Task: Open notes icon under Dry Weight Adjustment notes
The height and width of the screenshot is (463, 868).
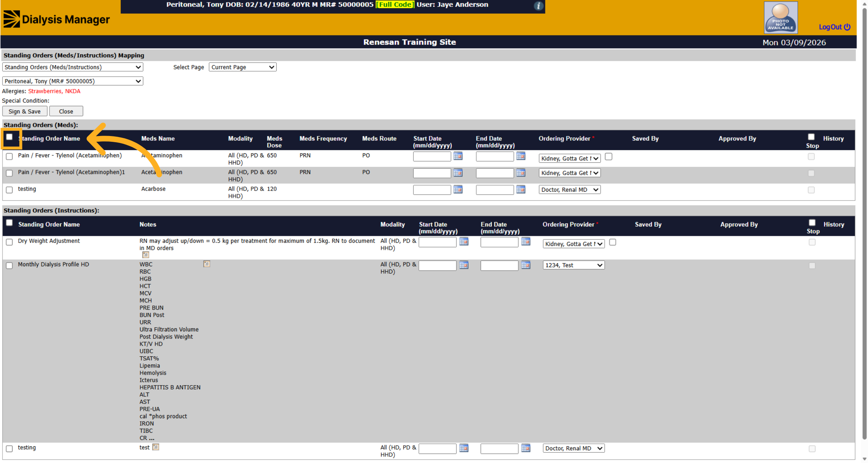Action: [x=146, y=255]
